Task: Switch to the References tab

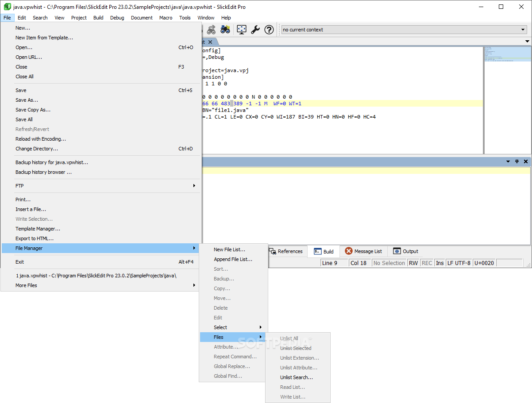Action: click(x=286, y=251)
